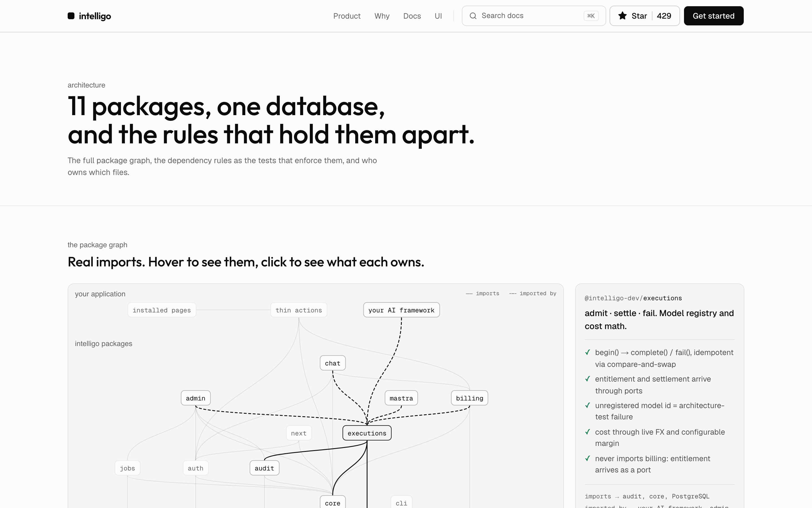
Task: Click the intelligo wordmark
Action: pos(95,16)
